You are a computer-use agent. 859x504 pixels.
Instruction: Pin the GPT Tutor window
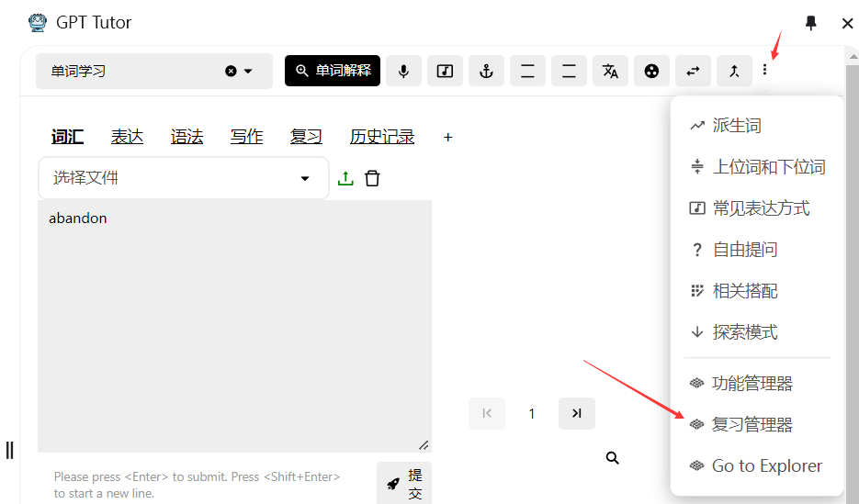pyautogui.click(x=810, y=23)
